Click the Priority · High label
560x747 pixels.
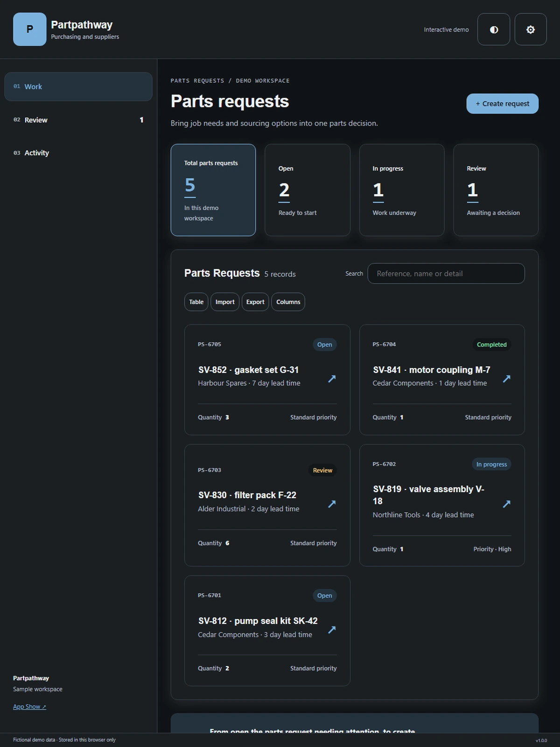(492, 549)
